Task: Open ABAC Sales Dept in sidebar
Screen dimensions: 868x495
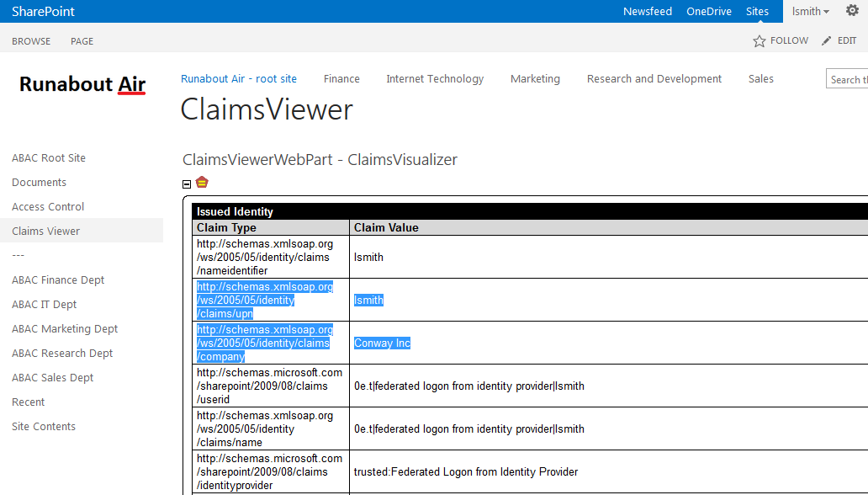Action: pos(53,377)
